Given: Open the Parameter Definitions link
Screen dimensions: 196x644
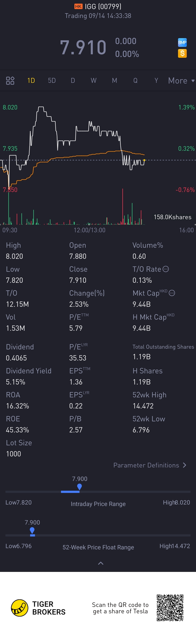Looking at the screenshot, I should 146,465.
